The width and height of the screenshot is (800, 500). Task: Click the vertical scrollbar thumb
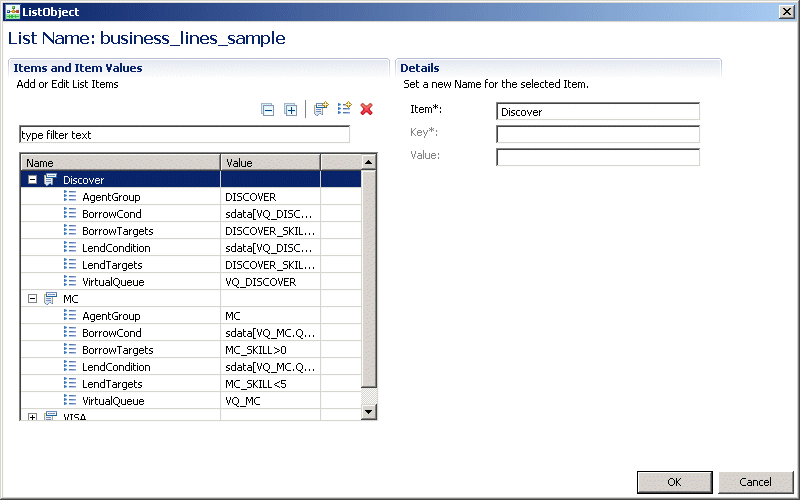coord(368,279)
